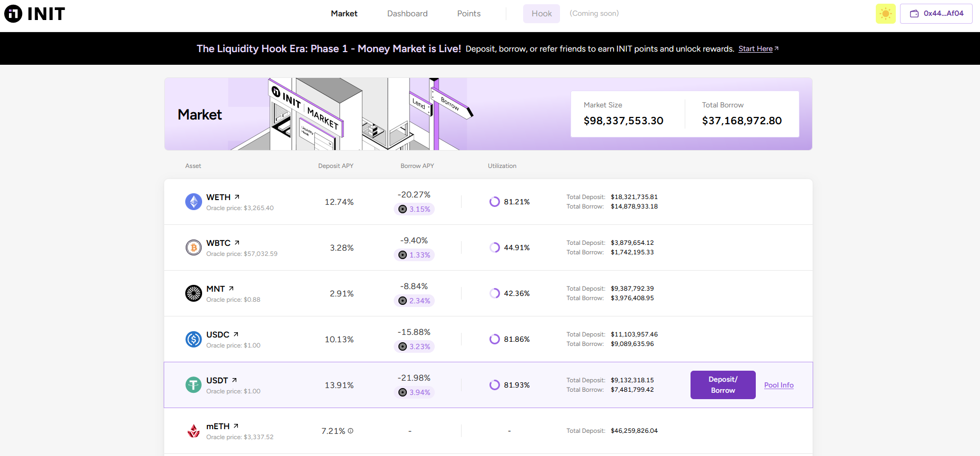Image resolution: width=980 pixels, height=456 pixels.
Task: Click the MNT token icon
Action: [194, 293]
